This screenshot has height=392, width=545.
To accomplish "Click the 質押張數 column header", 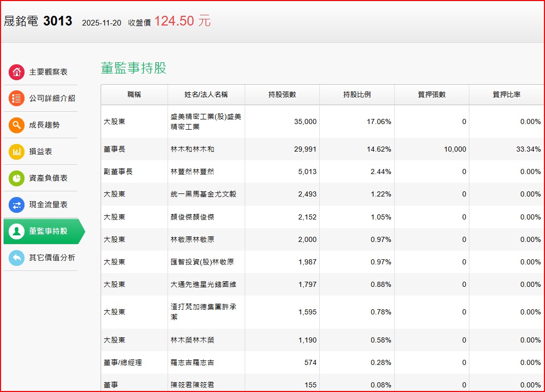I will pyautogui.click(x=432, y=94).
